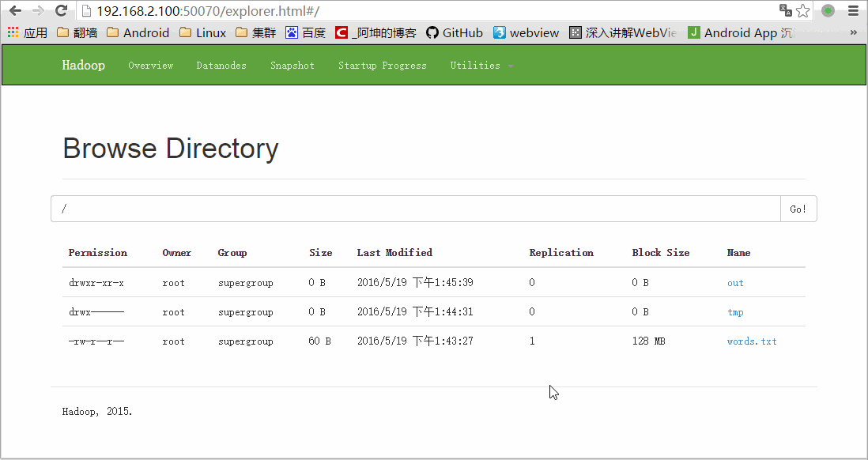Click the 应用 apps grid icon
Viewport: 868px width, 460px height.
13,32
